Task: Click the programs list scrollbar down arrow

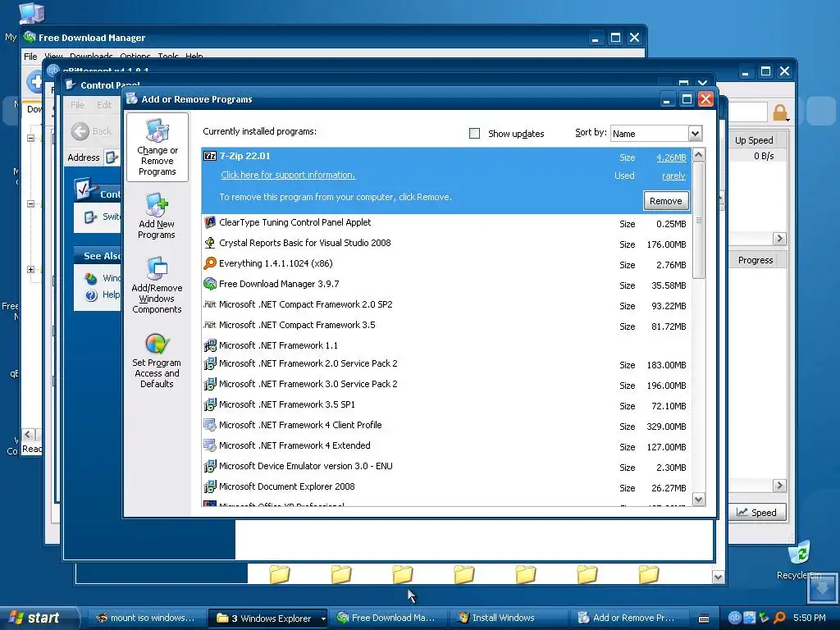Action: [x=699, y=500]
